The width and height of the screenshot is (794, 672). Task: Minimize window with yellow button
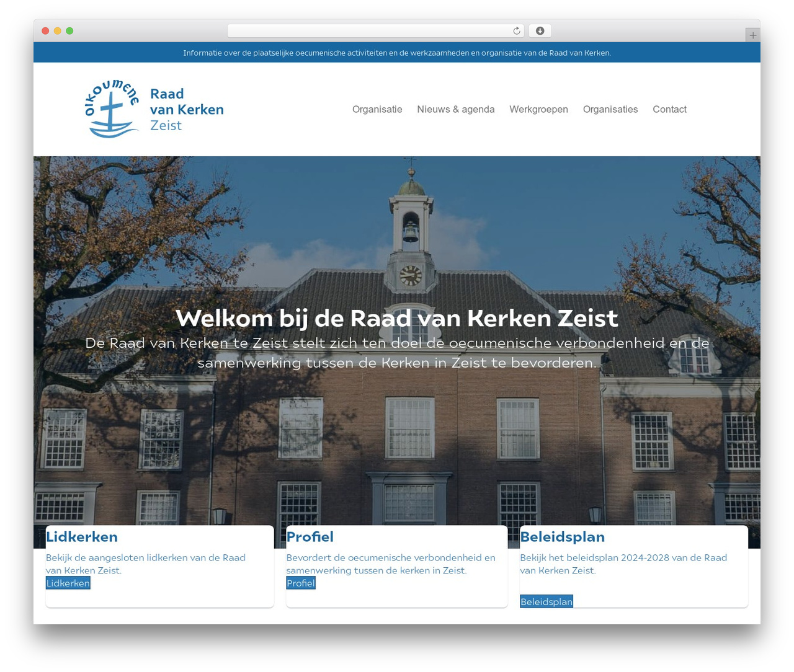[x=58, y=31]
